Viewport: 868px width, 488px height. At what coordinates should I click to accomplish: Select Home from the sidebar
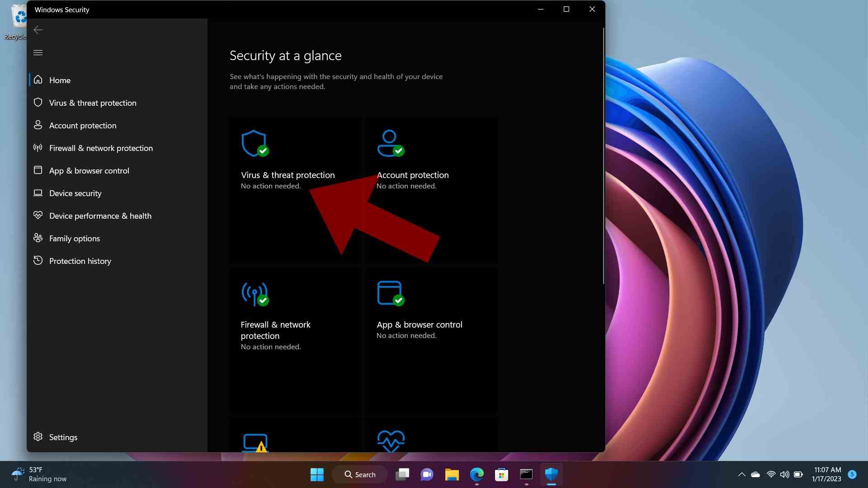(x=60, y=80)
